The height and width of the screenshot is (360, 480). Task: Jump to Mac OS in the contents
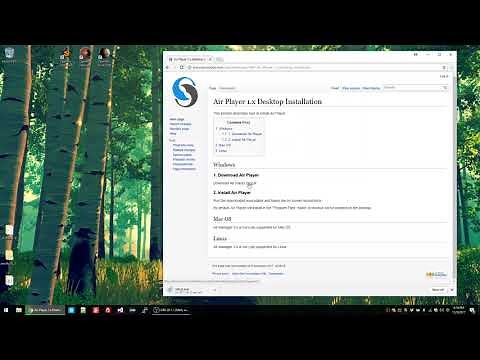tap(223, 145)
